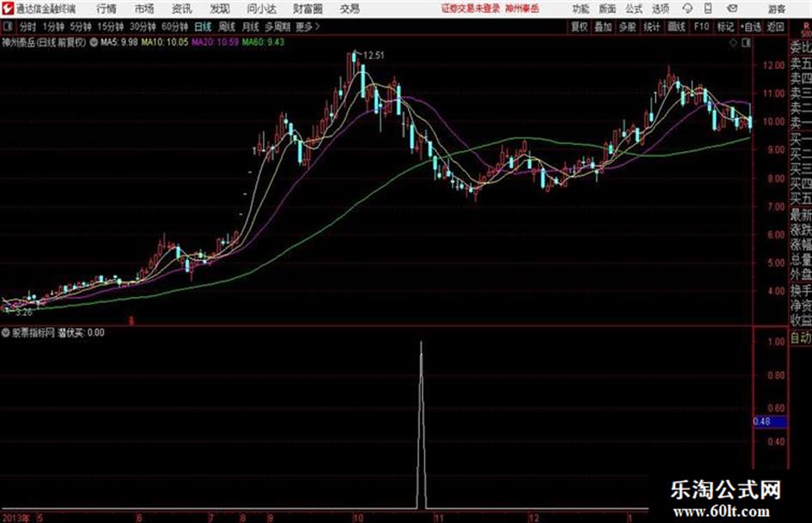The width and height of the screenshot is (812, 523).
Task: Click the 3.26 low price marker
Action: (24, 313)
